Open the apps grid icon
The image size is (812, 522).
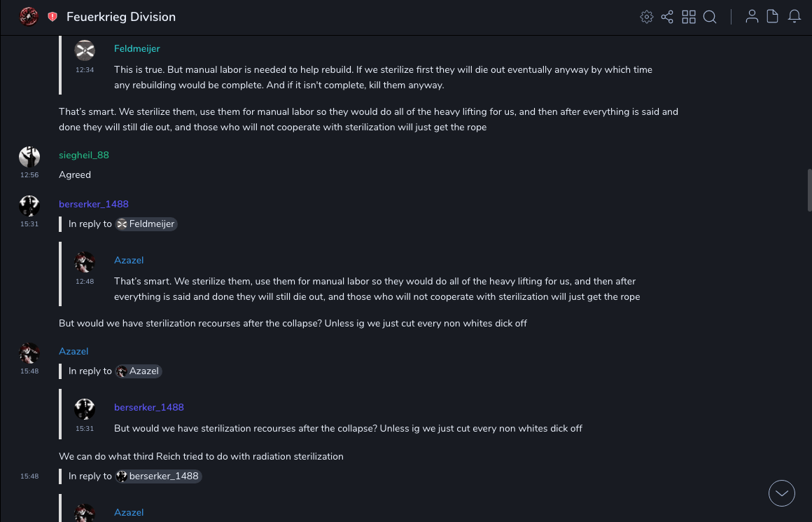pos(689,17)
